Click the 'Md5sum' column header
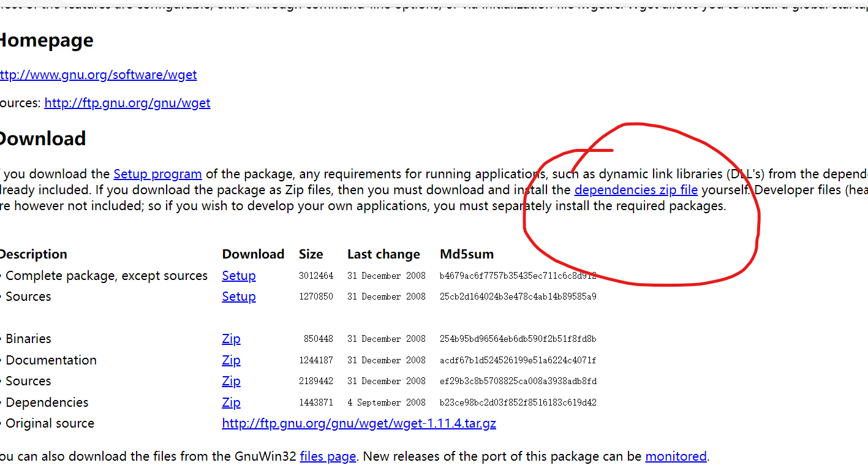Image resolution: width=868 pixels, height=476 pixels. click(467, 254)
